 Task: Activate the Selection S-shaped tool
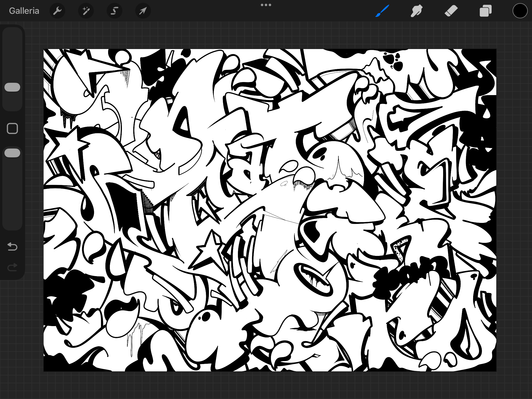pyautogui.click(x=115, y=11)
